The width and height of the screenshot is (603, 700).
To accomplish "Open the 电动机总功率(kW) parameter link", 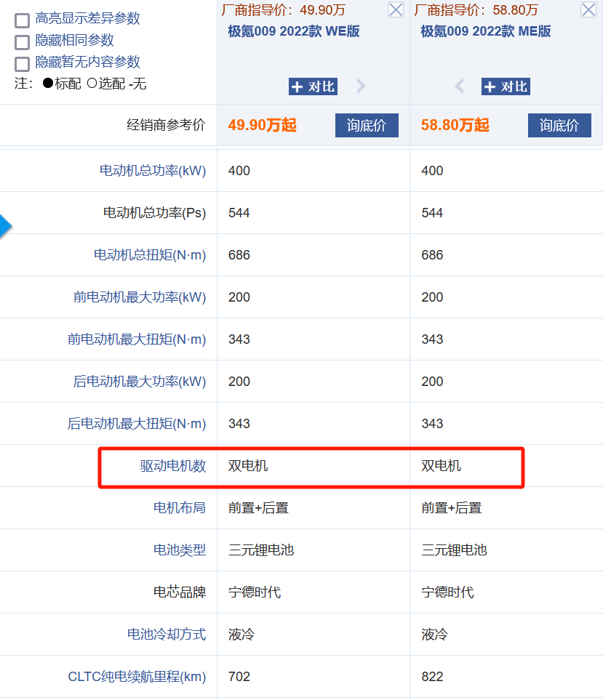I will (152, 171).
